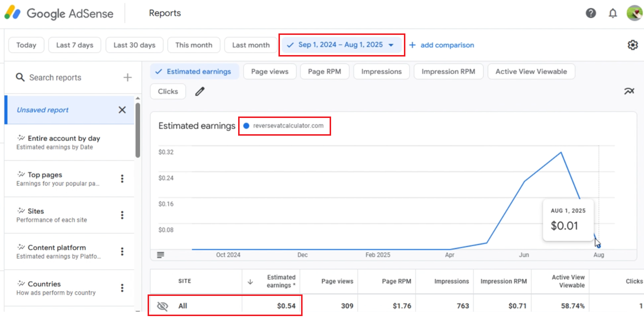Click the pencil edit metrics icon
Image resolution: width=644 pixels, height=321 pixels.
pyautogui.click(x=199, y=91)
